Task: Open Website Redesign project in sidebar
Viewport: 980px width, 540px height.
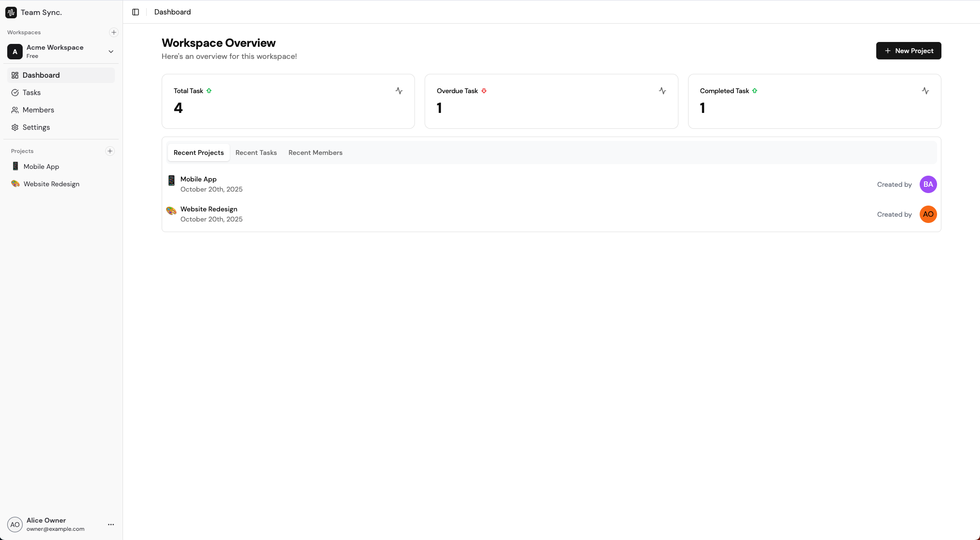Action: coord(51,184)
